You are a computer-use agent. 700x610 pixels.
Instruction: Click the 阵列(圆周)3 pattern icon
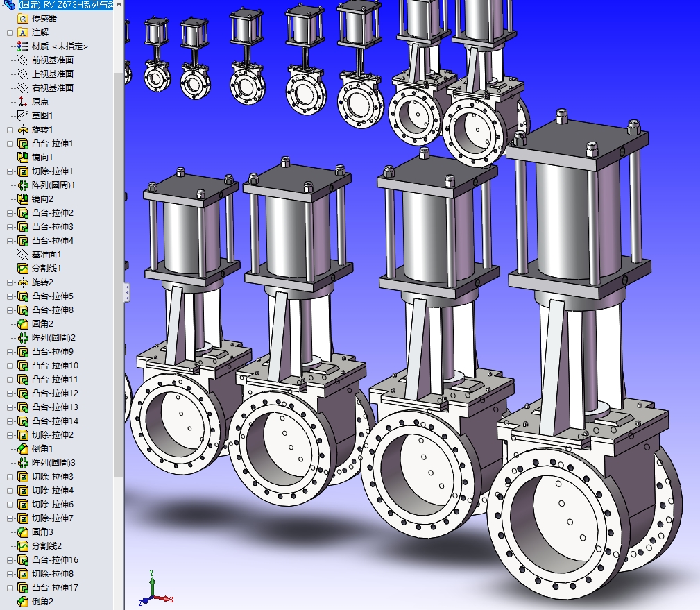tap(22, 462)
